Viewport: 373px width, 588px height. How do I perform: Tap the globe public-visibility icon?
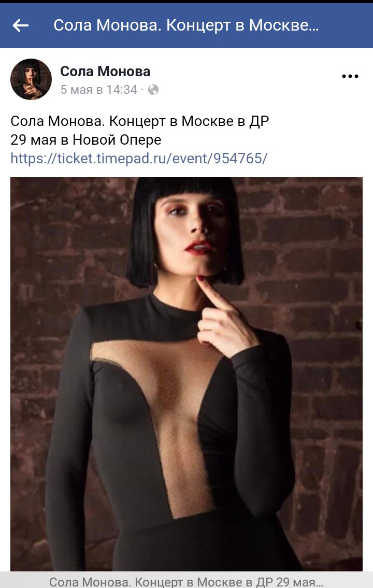153,90
